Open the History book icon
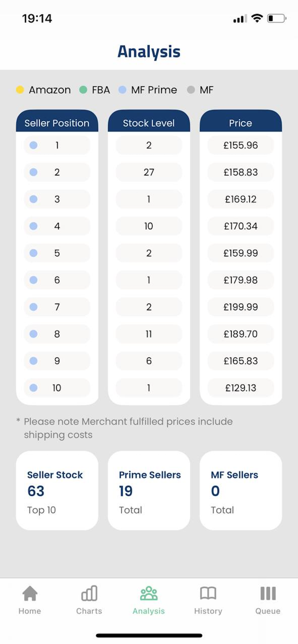Screen dimensions: 298x644 pos(208,594)
